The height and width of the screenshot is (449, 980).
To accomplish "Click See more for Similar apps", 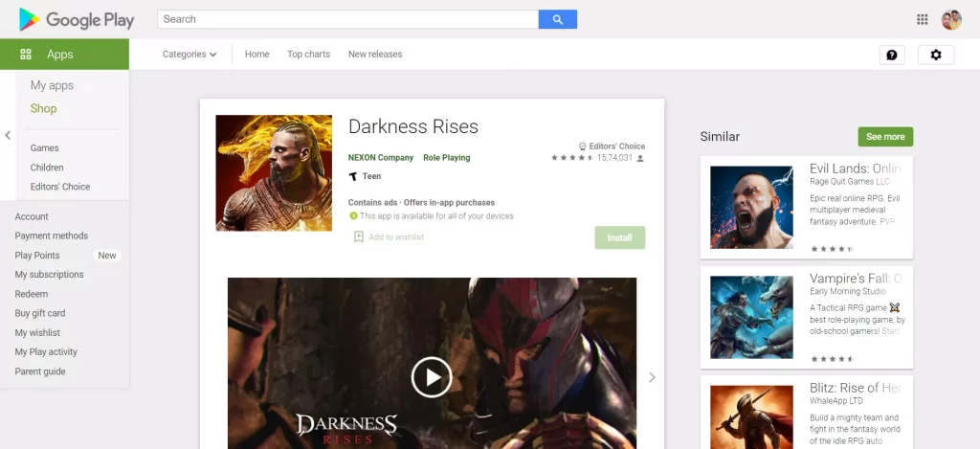I will (x=885, y=137).
